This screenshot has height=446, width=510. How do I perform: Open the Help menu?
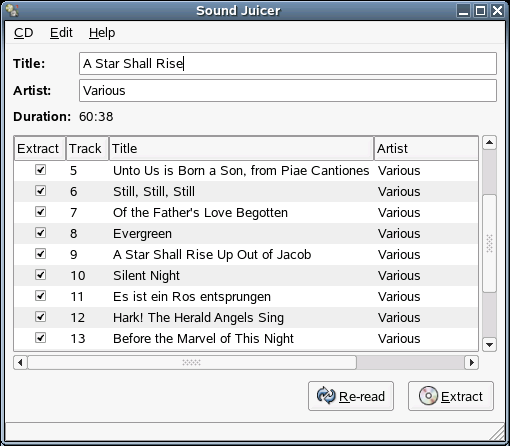click(102, 33)
